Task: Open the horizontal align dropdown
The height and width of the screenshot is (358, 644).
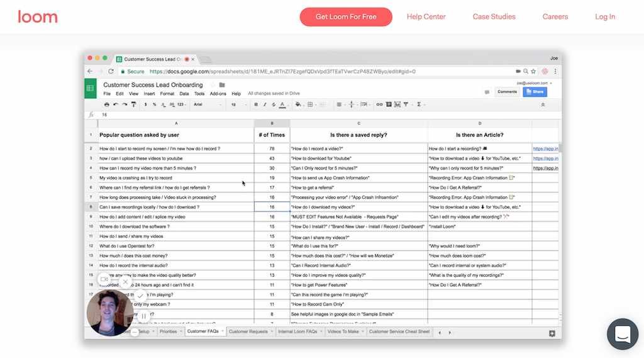Action: pos(340,104)
